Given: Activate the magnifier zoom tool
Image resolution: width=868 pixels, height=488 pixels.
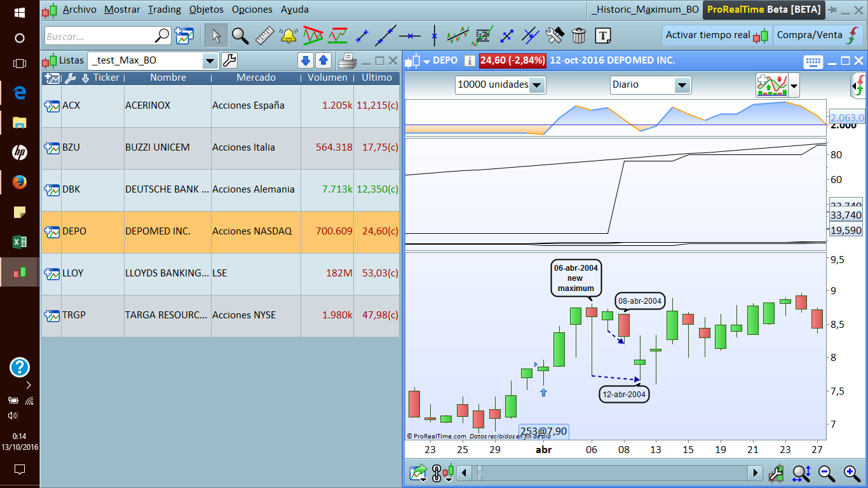Looking at the screenshot, I should click(240, 36).
